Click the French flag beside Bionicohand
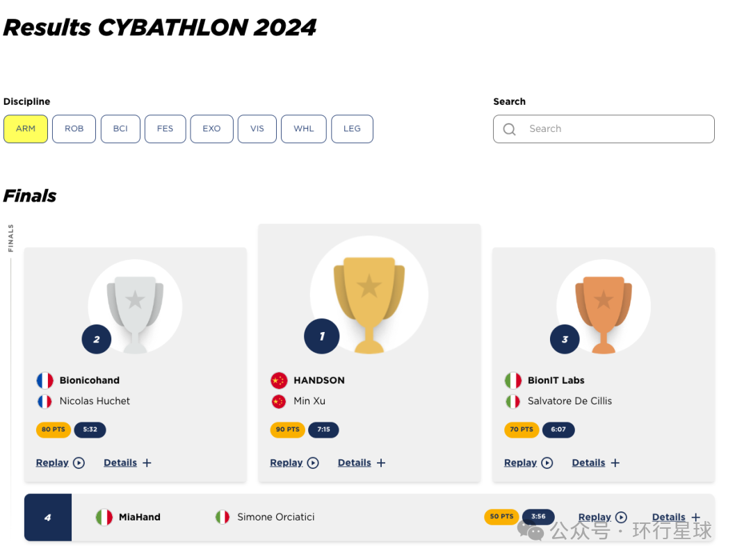The width and height of the screenshot is (735, 560). point(45,381)
